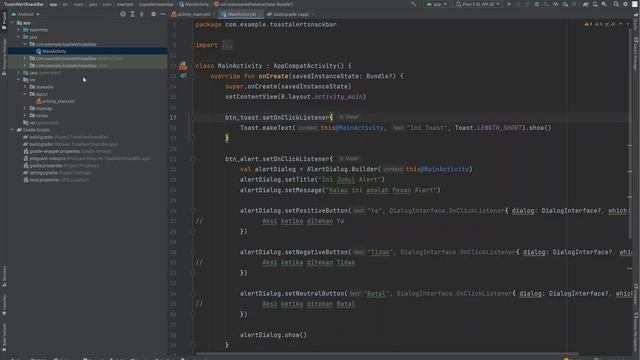The image size is (640, 360).
Task: Open the app run configuration dropdown
Action: (x=436, y=4)
